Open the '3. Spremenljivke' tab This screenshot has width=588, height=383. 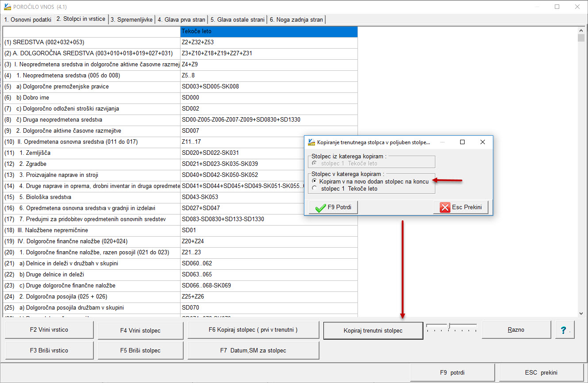point(131,19)
